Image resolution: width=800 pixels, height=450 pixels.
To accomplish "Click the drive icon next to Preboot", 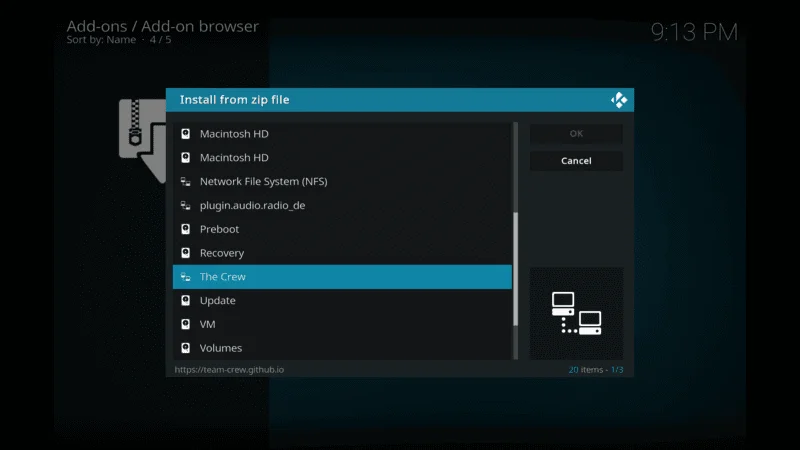I will [186, 229].
